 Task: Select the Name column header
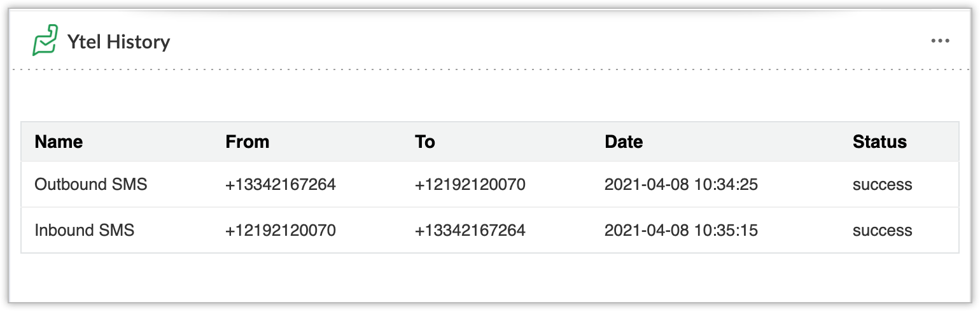click(x=59, y=141)
